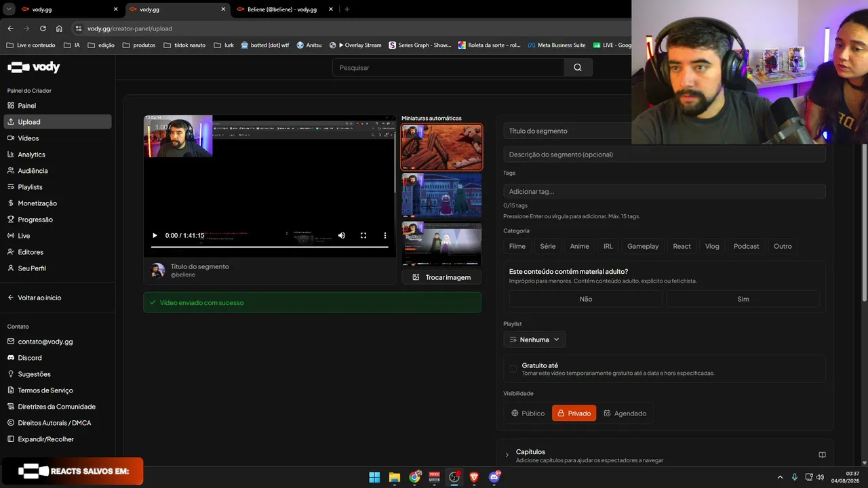Set visibility to Público
Screen dimensions: 868x488
528,413
